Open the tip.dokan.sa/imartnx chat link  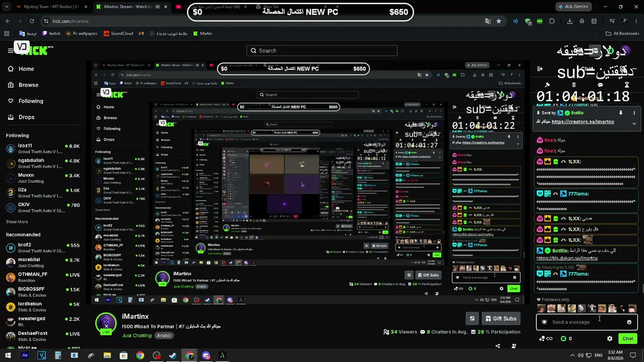pyautogui.click(x=567, y=258)
